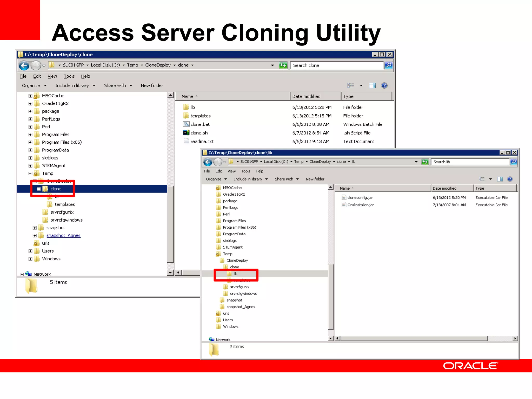Click the Back arrow in the clone window
This screenshot has width=532, height=399.
point(24,65)
